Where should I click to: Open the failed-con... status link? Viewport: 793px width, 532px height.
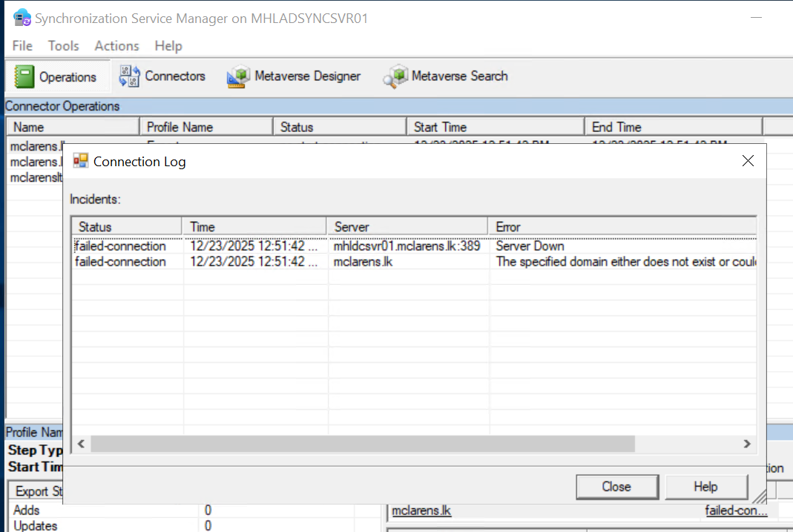coord(736,510)
